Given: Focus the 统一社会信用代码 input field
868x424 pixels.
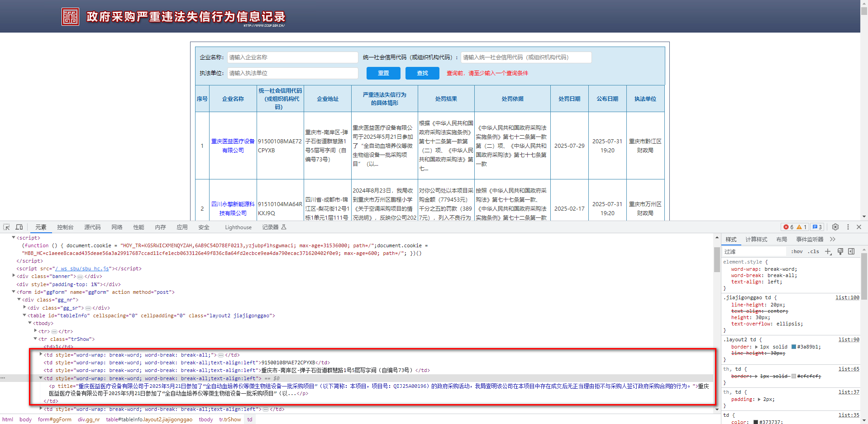Looking at the screenshot, I should (526, 57).
